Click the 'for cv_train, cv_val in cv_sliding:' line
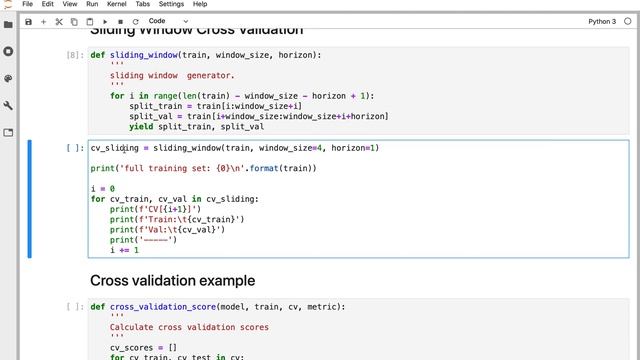 pos(175,199)
